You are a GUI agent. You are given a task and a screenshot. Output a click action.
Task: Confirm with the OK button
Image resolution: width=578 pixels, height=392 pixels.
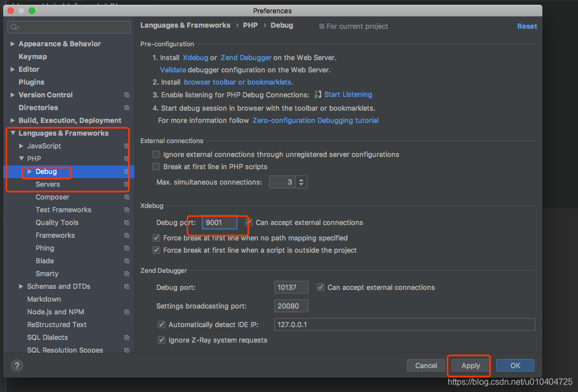tap(515, 365)
